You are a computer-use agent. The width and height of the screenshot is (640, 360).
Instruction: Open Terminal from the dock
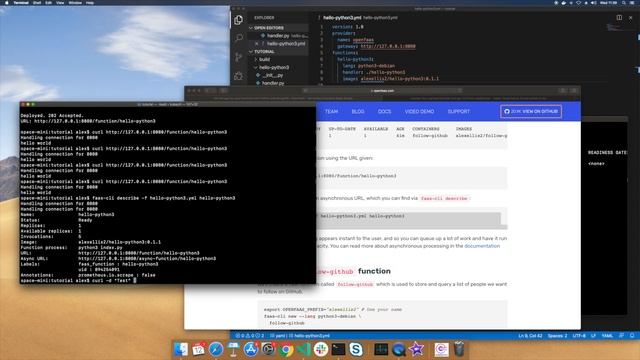pyautogui.click(x=338, y=349)
